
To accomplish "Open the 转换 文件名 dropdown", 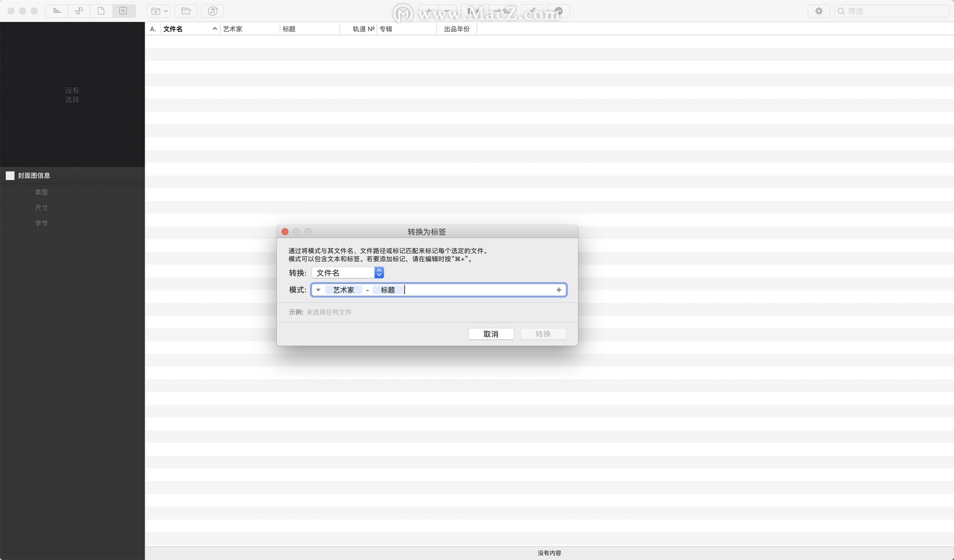I will point(347,273).
